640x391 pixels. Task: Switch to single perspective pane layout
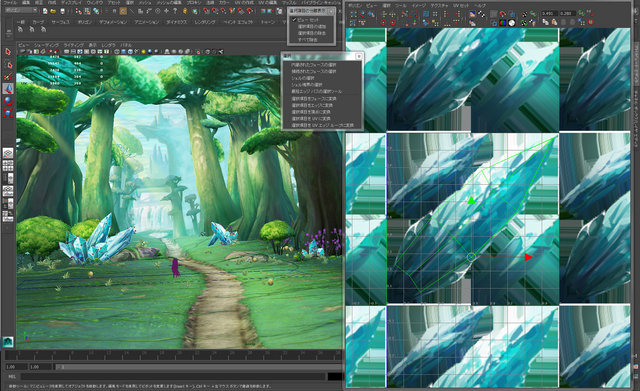[x=8, y=153]
